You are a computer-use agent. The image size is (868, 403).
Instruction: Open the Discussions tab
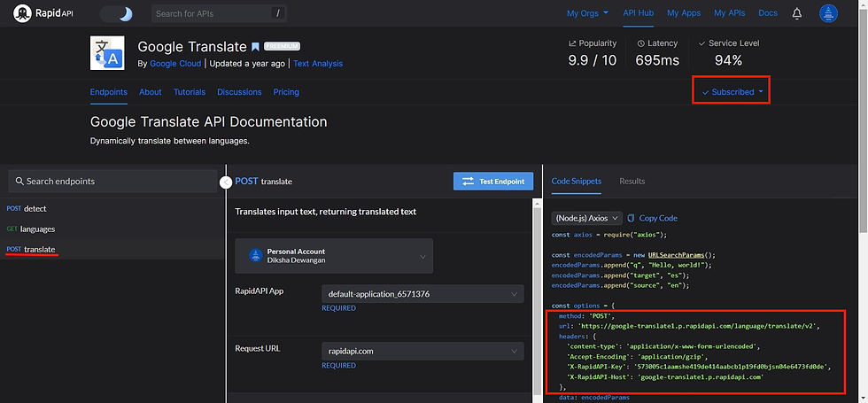[x=239, y=92]
